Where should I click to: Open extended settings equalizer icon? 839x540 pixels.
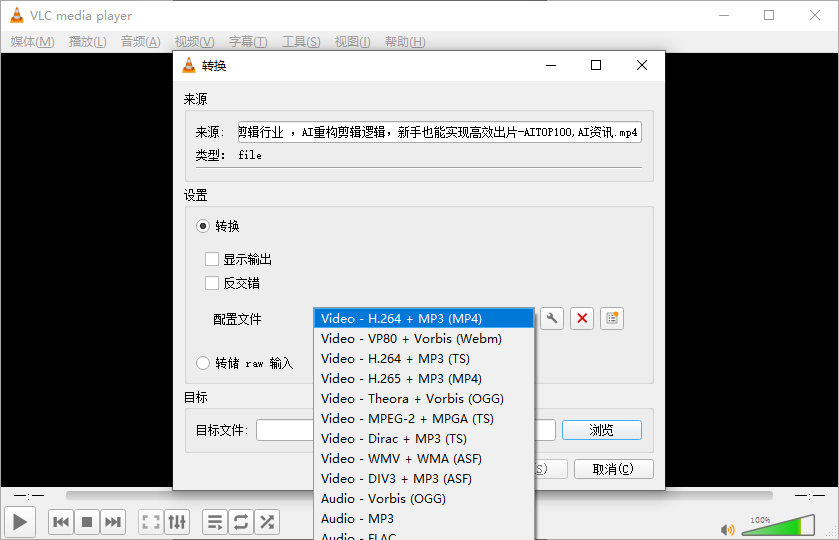point(177,522)
